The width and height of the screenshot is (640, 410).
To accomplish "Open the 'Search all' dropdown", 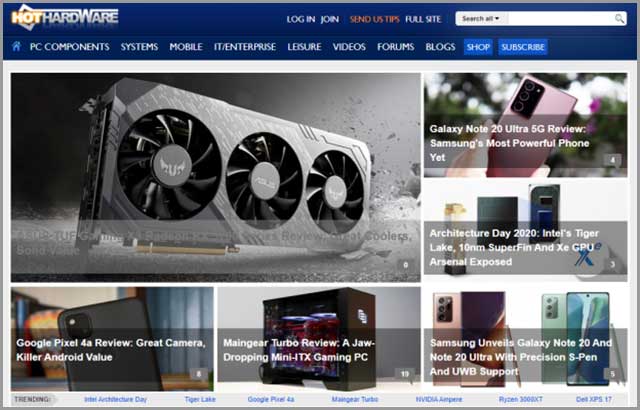I will pos(481,19).
